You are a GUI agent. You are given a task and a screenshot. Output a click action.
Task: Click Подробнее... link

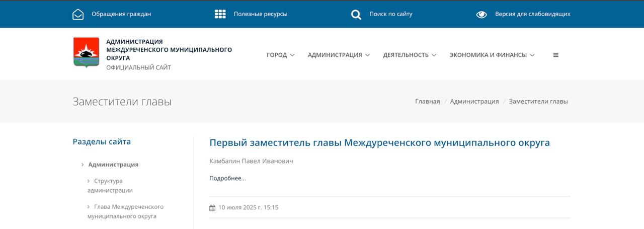(x=227, y=178)
